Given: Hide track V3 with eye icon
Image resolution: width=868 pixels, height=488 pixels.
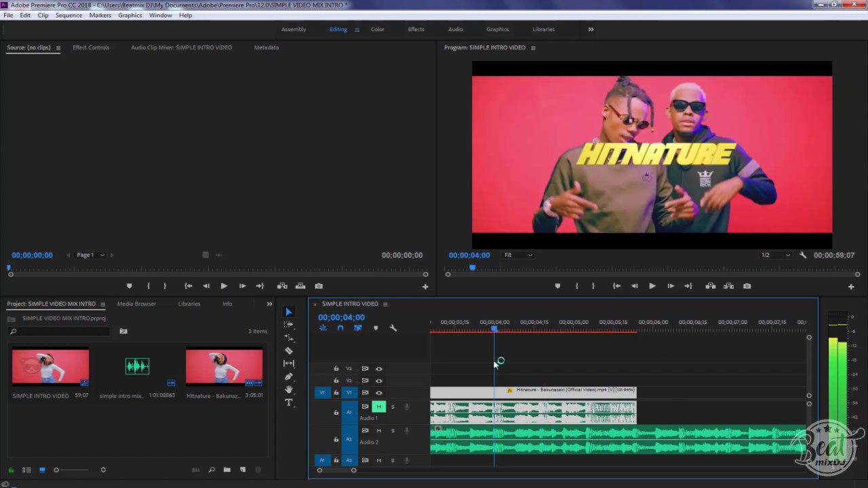Looking at the screenshot, I should point(379,369).
